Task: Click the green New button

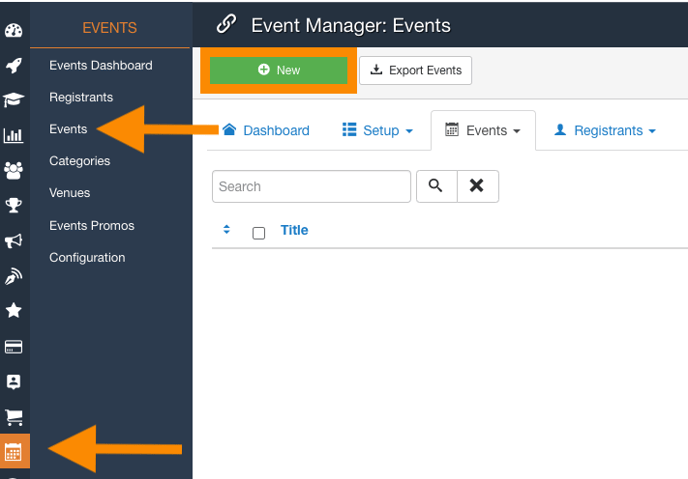Action: 279,70
